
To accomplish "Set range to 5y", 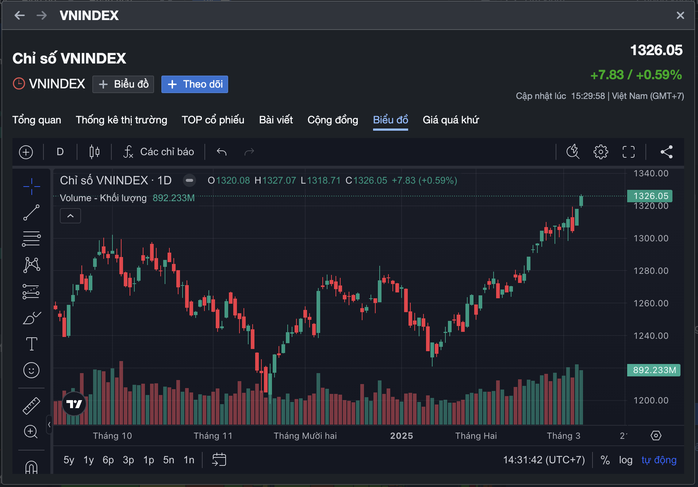I will pyautogui.click(x=69, y=460).
